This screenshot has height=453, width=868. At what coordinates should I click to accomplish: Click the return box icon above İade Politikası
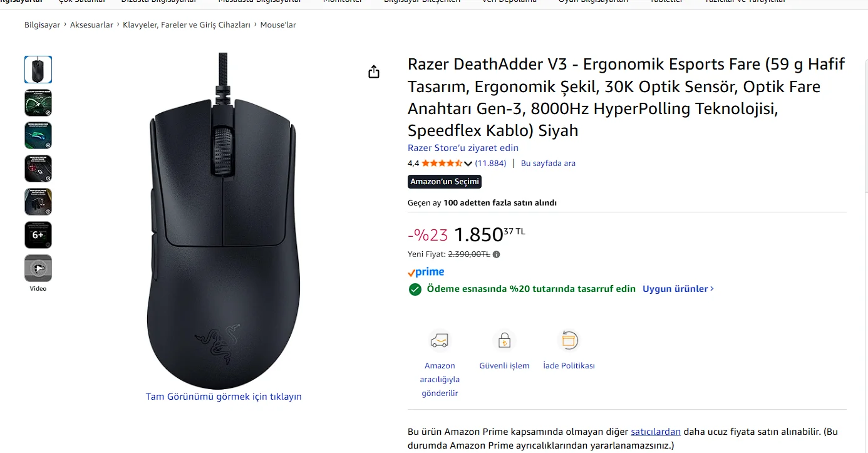click(x=569, y=340)
